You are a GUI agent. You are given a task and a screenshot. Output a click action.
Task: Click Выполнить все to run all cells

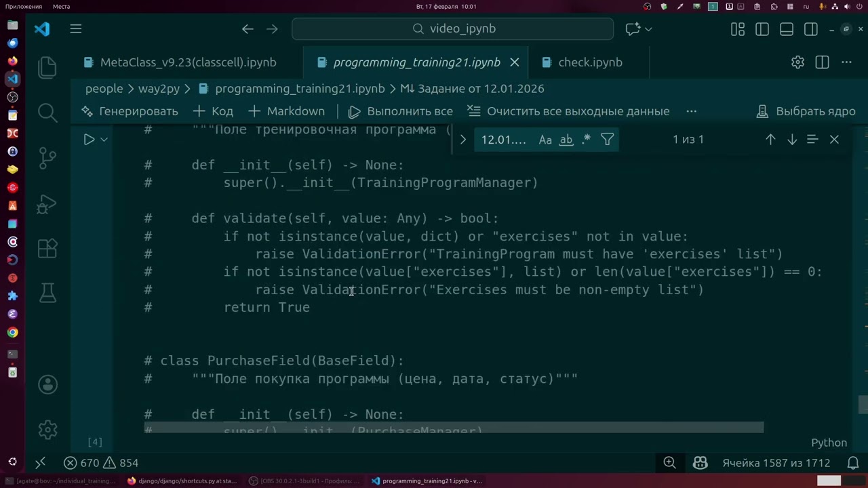(400, 111)
